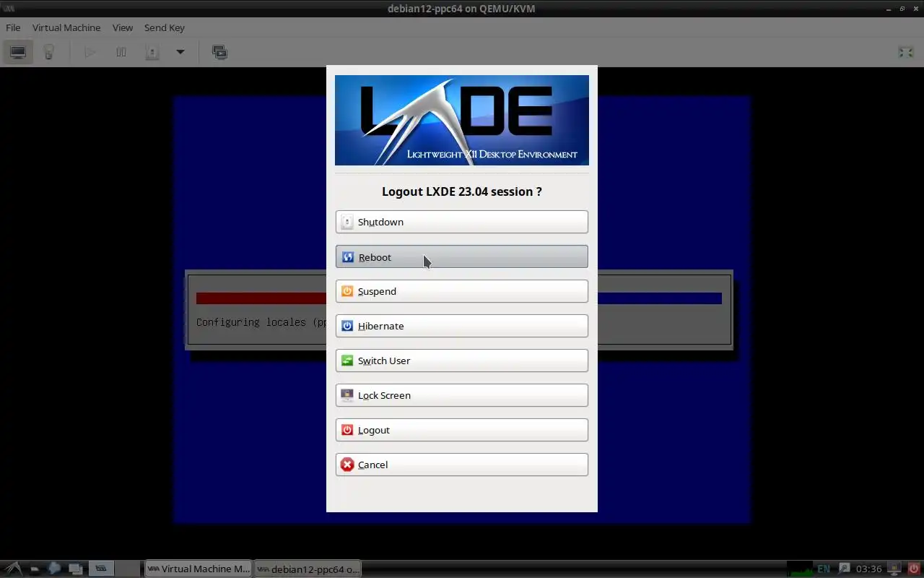Viewport: 924px width, 578px height.
Task: Click the 'Configuring locales' installer text
Action: (261, 322)
